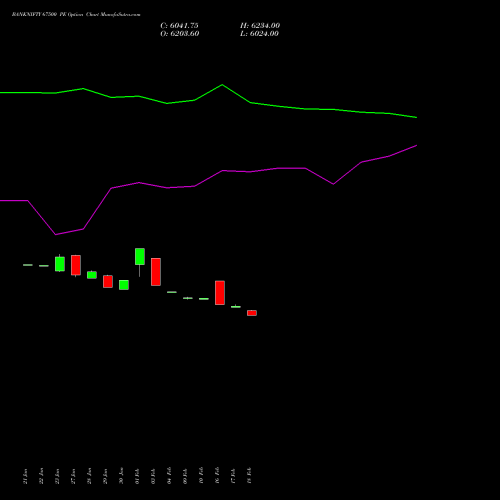This screenshot has width=500, height=500.
Task: Click the right end of the green line
Action: click(416, 117)
